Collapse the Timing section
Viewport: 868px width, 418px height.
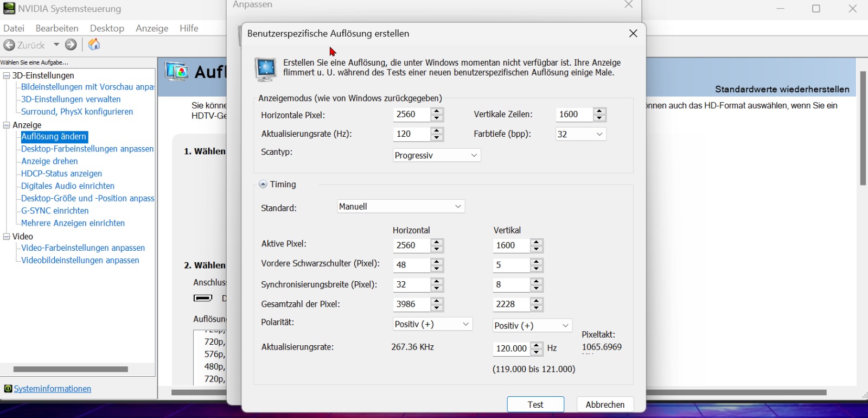point(263,185)
